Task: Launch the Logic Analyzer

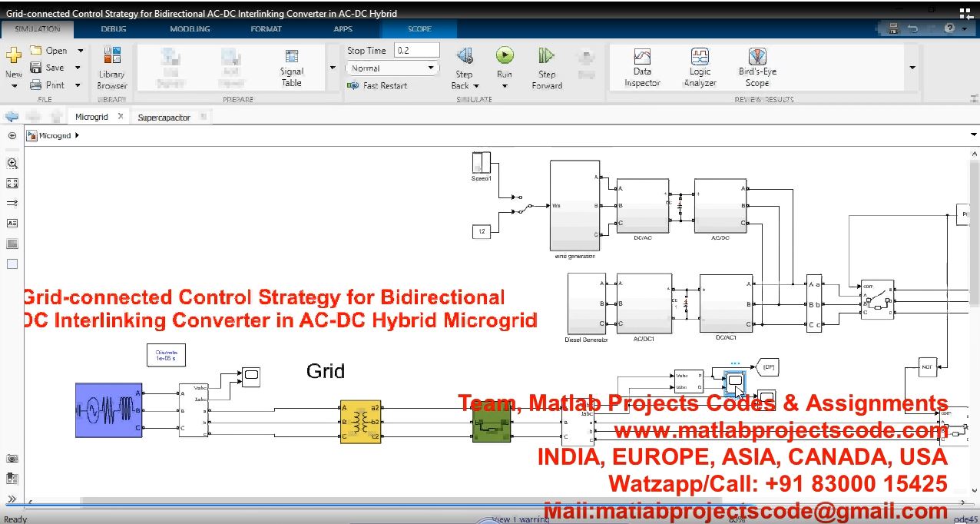Action: coord(700,68)
